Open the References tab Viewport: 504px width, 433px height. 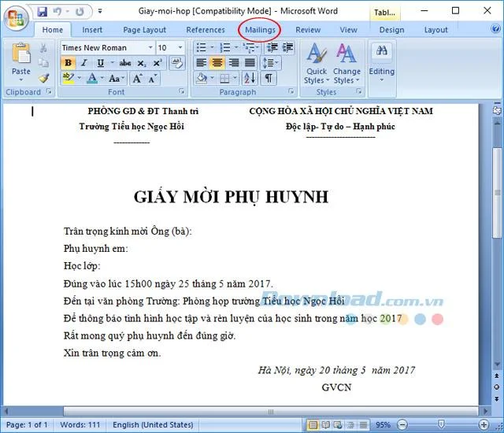pos(206,30)
